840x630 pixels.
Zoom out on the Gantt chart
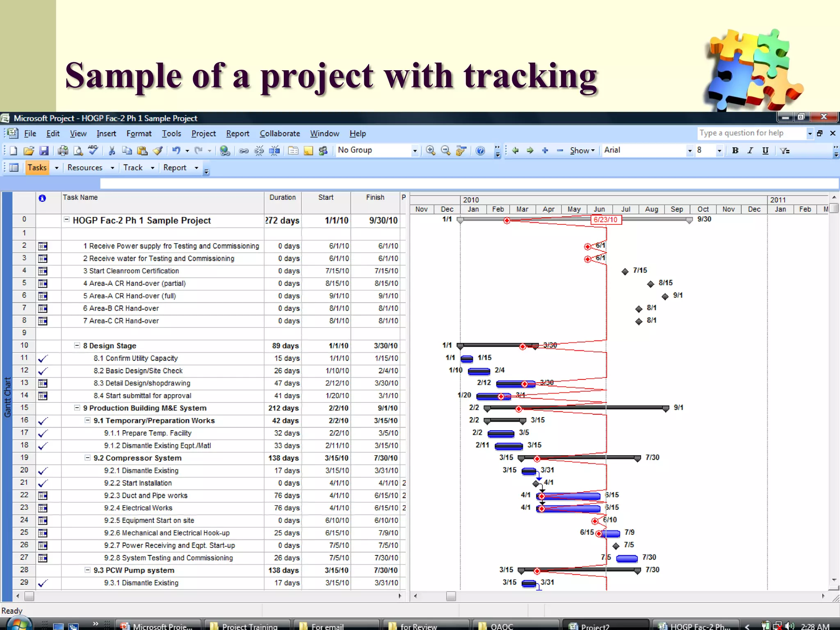445,151
